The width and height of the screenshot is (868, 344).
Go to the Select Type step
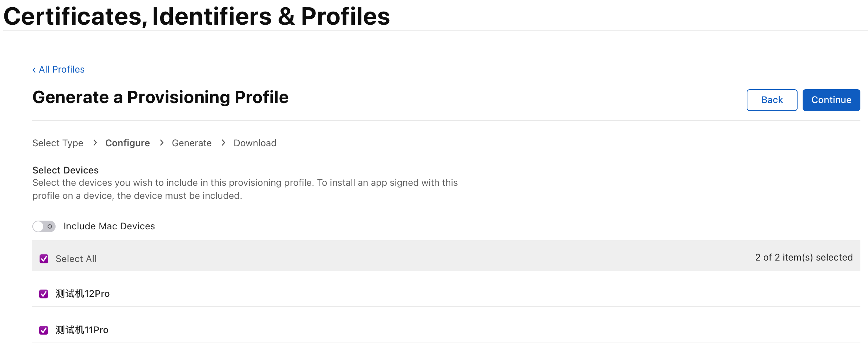pos(58,143)
